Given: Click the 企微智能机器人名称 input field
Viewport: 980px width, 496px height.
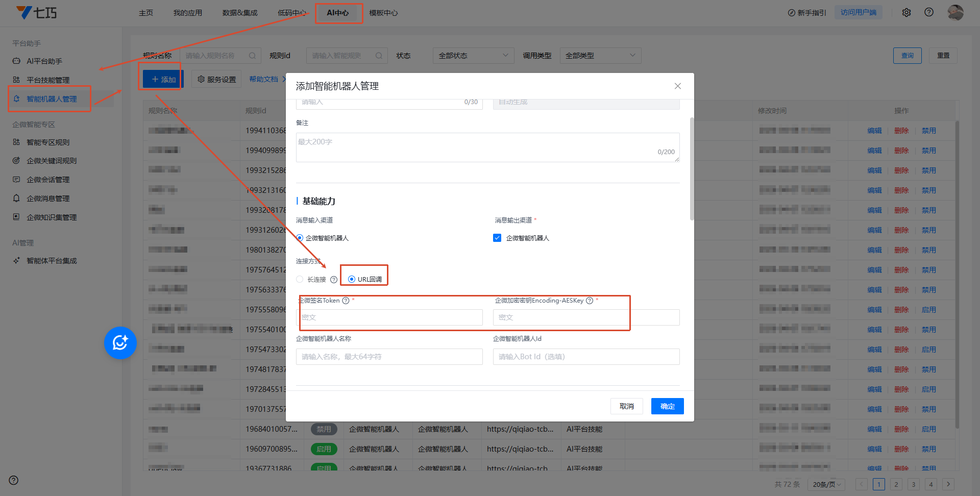Looking at the screenshot, I should point(389,357).
